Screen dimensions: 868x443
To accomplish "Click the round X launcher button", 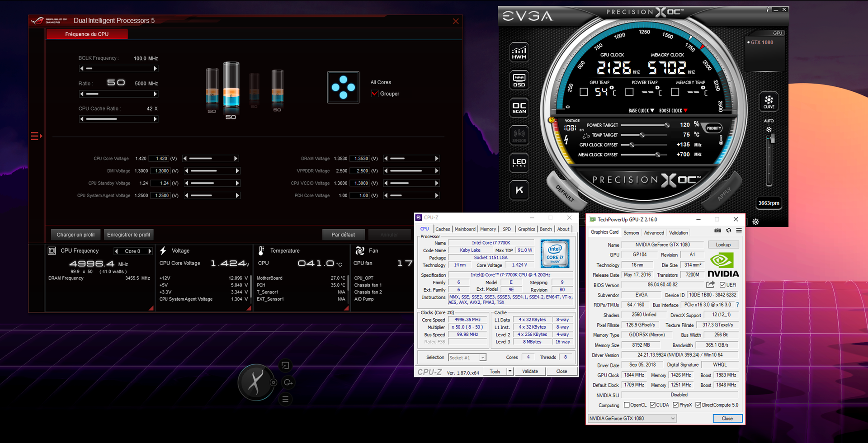I will 256,382.
